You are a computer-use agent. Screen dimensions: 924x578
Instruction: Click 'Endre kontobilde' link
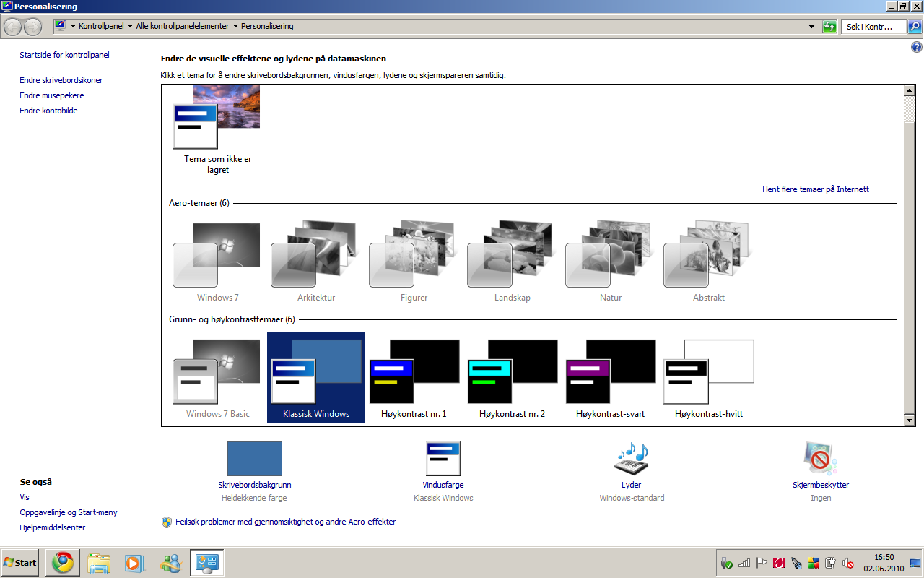48,111
